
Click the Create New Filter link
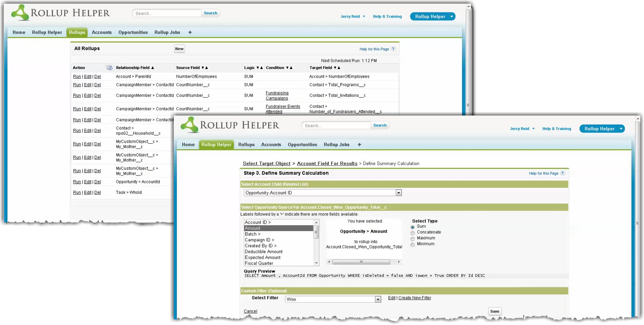pos(414,298)
